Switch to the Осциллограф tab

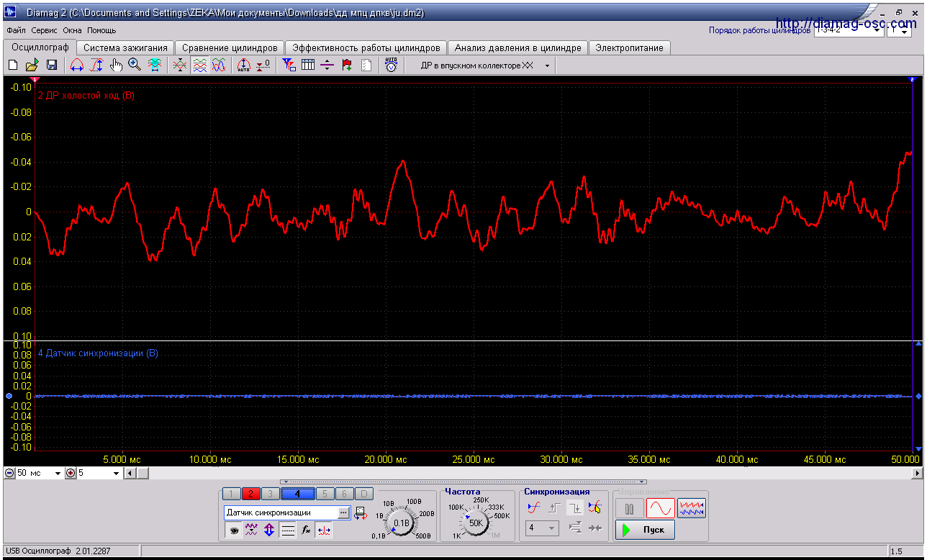tap(40, 48)
